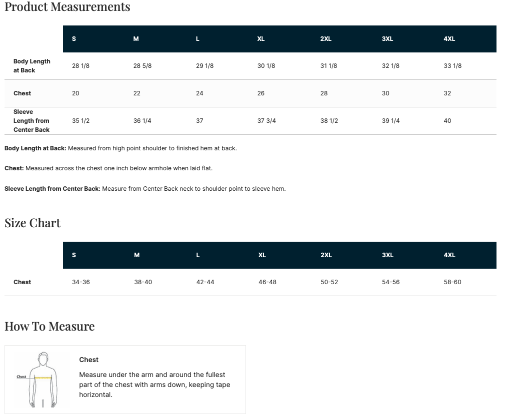The image size is (509, 420).
Task: Click the XL column header in Size Chart
Action: [262, 255]
